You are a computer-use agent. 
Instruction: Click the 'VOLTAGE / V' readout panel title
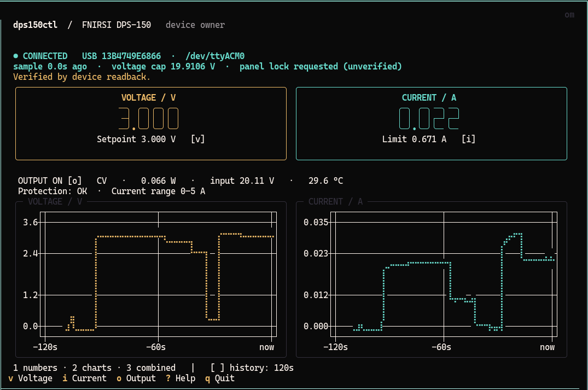(148, 98)
